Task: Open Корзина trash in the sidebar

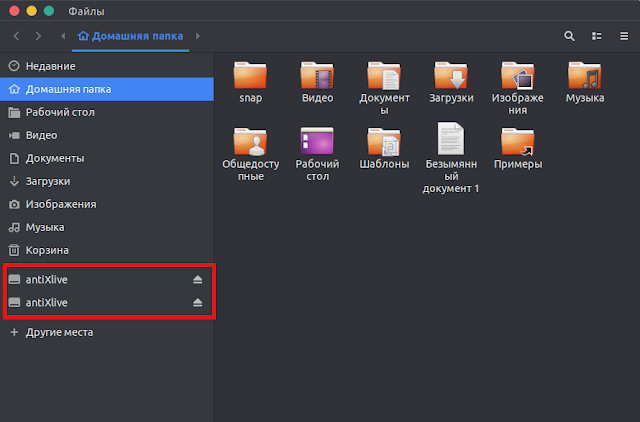Action: pos(107,250)
